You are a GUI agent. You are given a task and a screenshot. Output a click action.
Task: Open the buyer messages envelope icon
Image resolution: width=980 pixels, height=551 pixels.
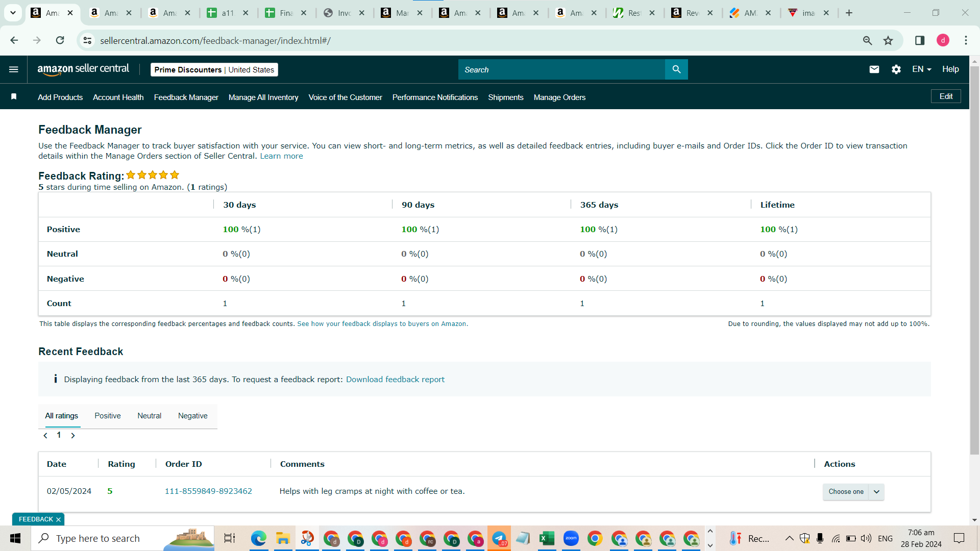click(874, 69)
